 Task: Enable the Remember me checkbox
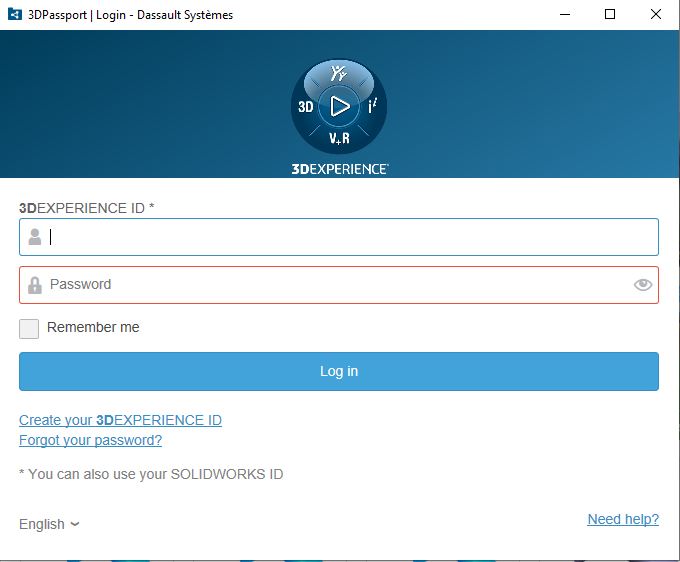[x=29, y=328]
